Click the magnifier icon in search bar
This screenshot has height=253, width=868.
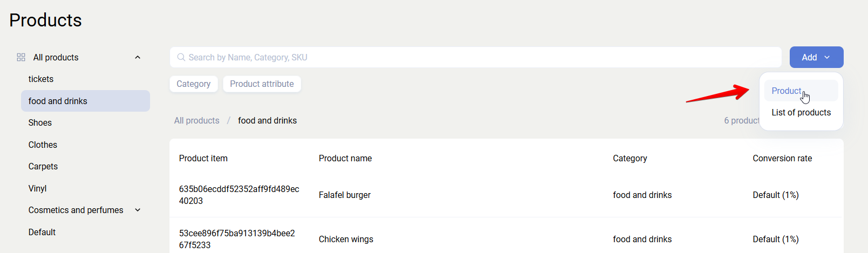point(181,57)
